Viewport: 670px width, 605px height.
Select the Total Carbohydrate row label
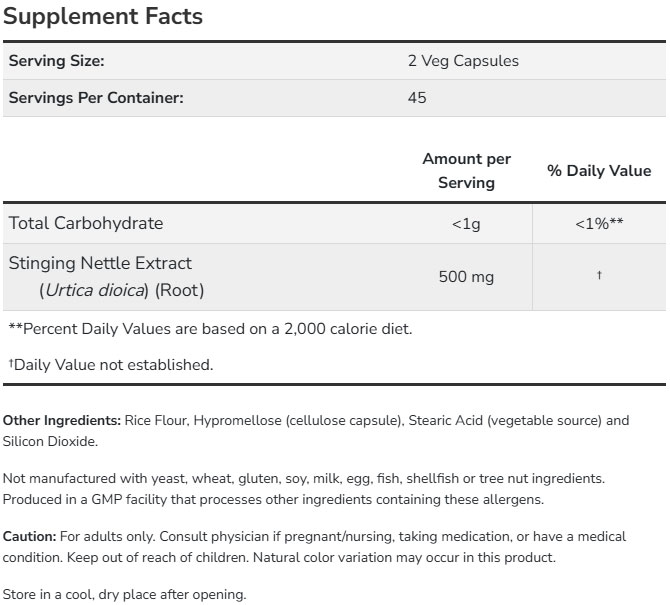[x=85, y=223]
